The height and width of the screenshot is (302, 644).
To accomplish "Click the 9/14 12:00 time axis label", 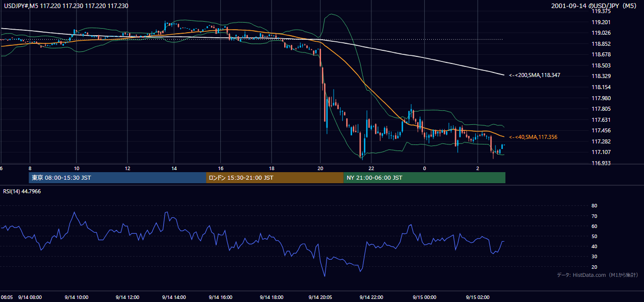I will click(x=127, y=297).
